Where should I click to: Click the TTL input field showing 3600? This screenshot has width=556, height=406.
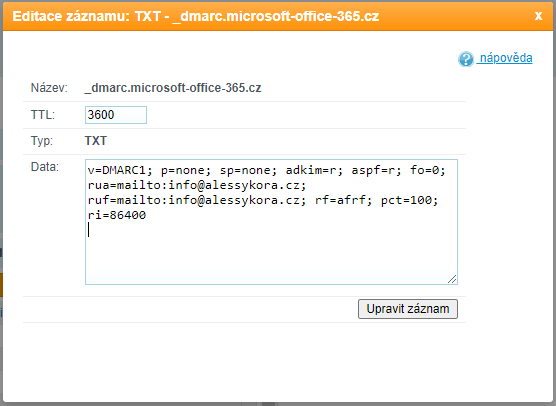pos(116,115)
